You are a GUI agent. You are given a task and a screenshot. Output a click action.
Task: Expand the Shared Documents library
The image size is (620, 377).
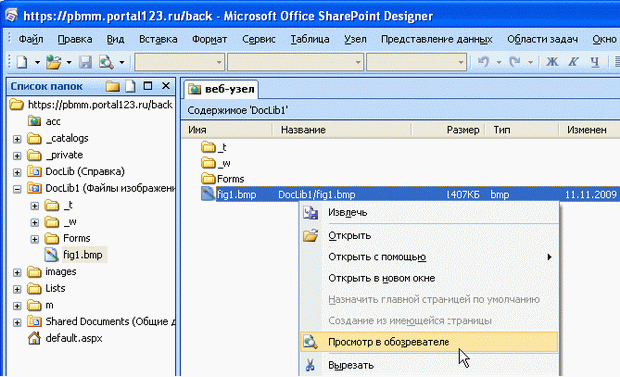pyautogui.click(x=17, y=322)
